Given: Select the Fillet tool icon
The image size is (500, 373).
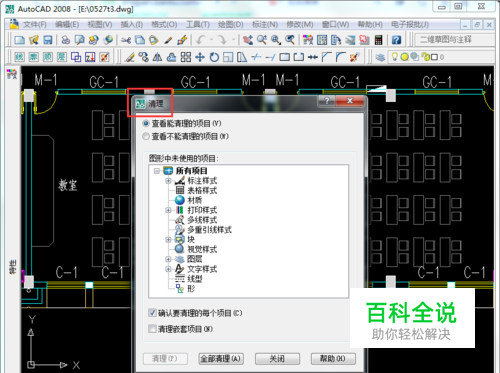Looking at the screenshot, I should coord(341,57).
